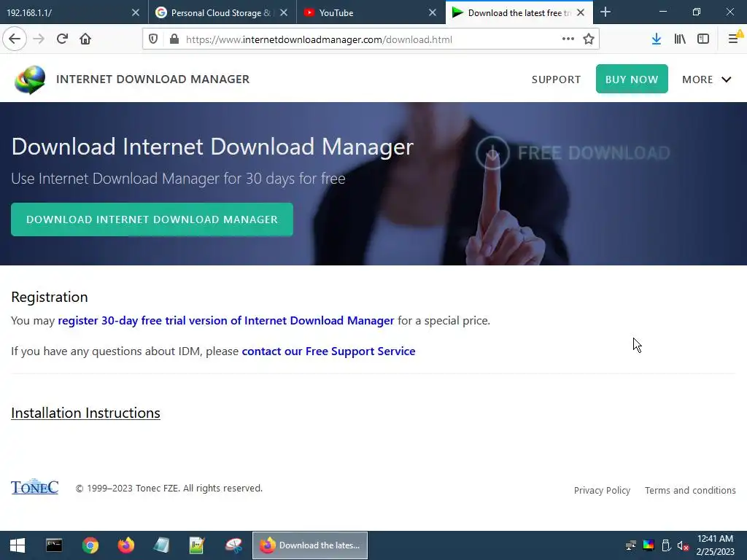Image resolution: width=747 pixels, height=560 pixels.
Task: Open Firefox pinned taskbar icon
Action: tap(126, 545)
